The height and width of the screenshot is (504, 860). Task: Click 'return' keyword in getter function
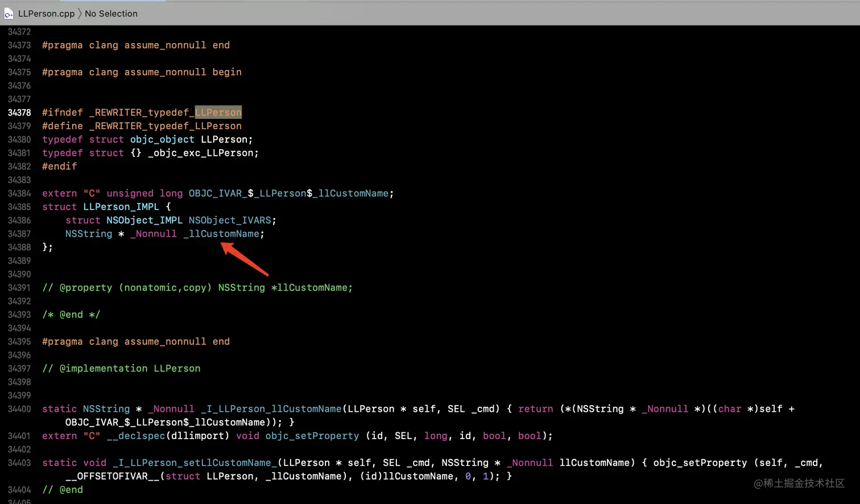pyautogui.click(x=536, y=409)
